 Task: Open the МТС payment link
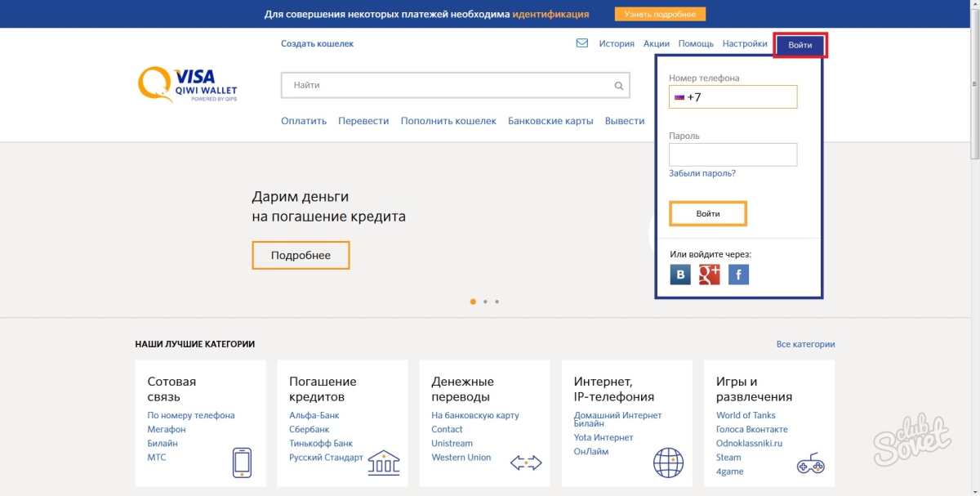(x=157, y=458)
